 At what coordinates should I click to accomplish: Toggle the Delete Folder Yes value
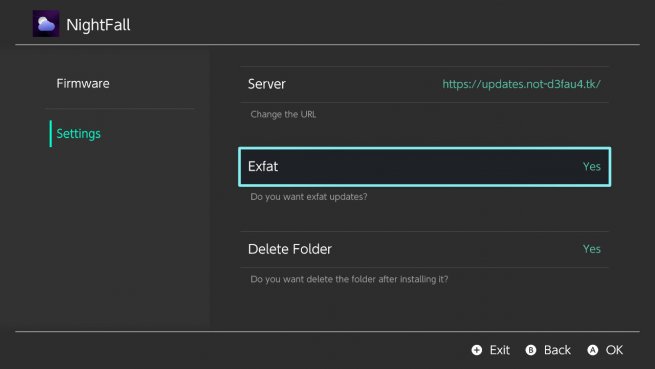click(592, 249)
